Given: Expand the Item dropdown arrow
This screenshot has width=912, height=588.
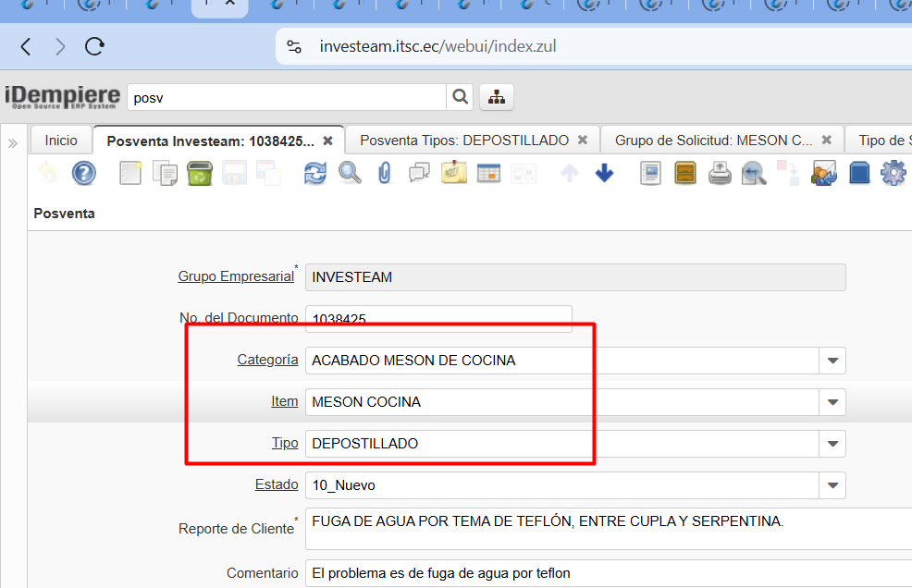Looking at the screenshot, I should pos(832,402).
